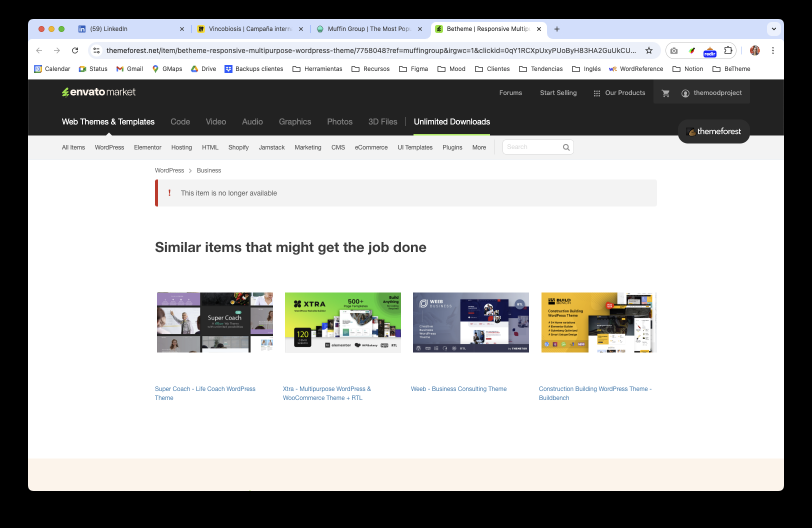Open the Super Coach theme thumbnail
Image resolution: width=812 pixels, height=528 pixels.
pyautogui.click(x=215, y=322)
